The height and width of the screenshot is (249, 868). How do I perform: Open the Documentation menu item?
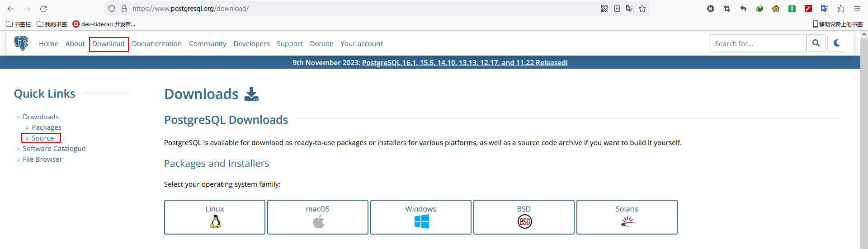coord(157,44)
